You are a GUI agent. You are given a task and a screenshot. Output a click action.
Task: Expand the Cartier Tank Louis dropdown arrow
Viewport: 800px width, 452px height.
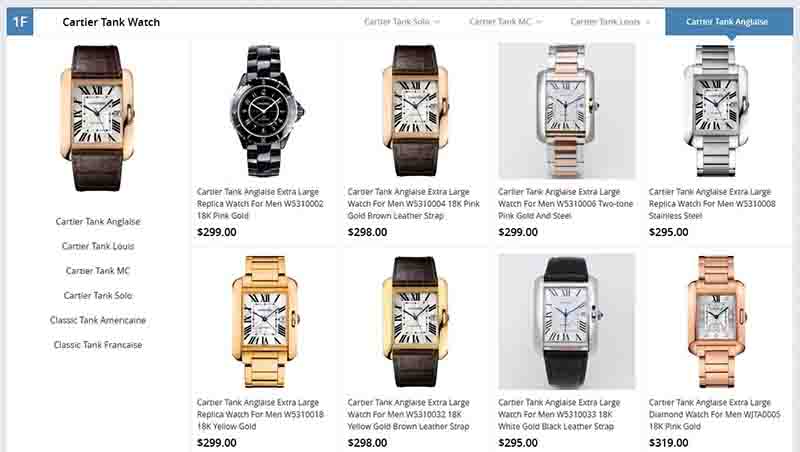[647, 22]
